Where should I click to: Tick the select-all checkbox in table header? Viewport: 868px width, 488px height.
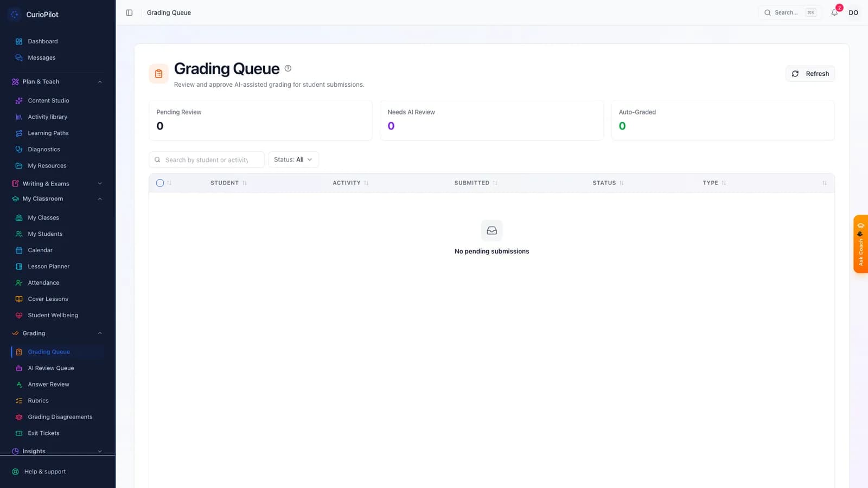[160, 183]
